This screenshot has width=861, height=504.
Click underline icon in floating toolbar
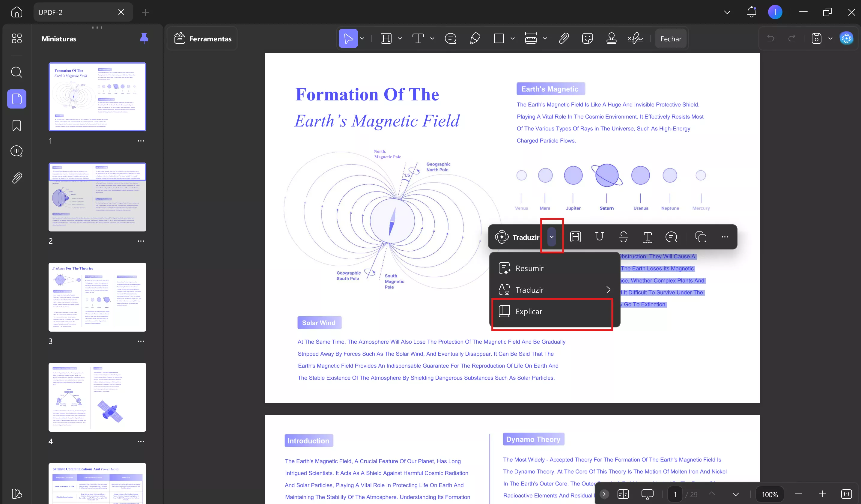click(599, 237)
